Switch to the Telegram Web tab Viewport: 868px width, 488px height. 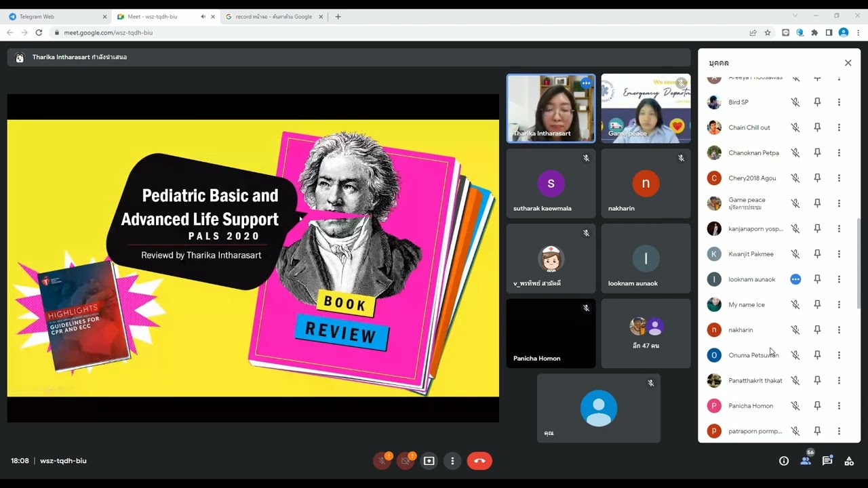click(x=56, y=17)
